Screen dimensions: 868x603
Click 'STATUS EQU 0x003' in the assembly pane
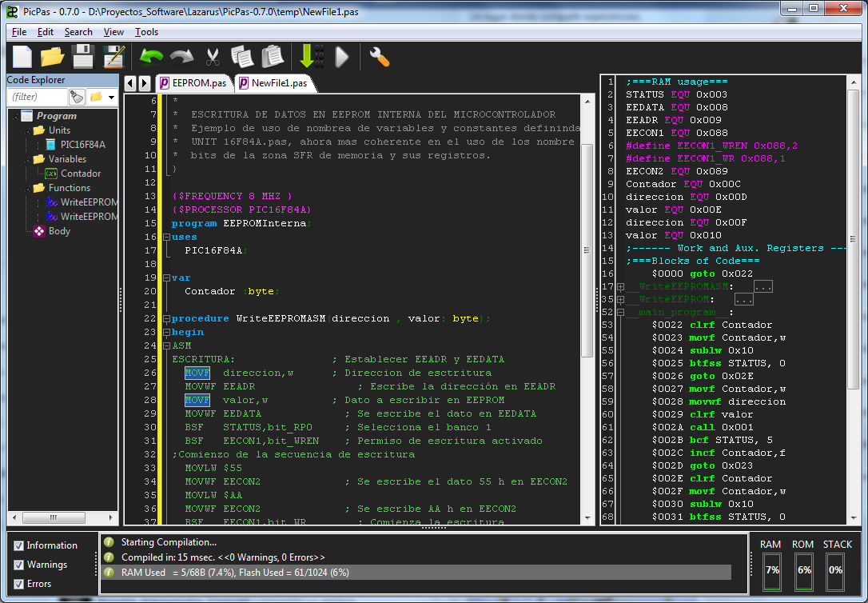point(676,94)
